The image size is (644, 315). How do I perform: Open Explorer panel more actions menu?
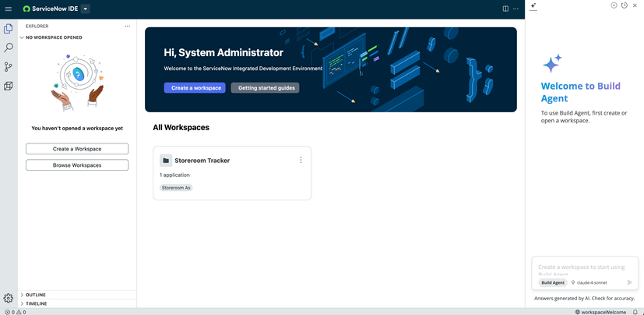(x=128, y=26)
